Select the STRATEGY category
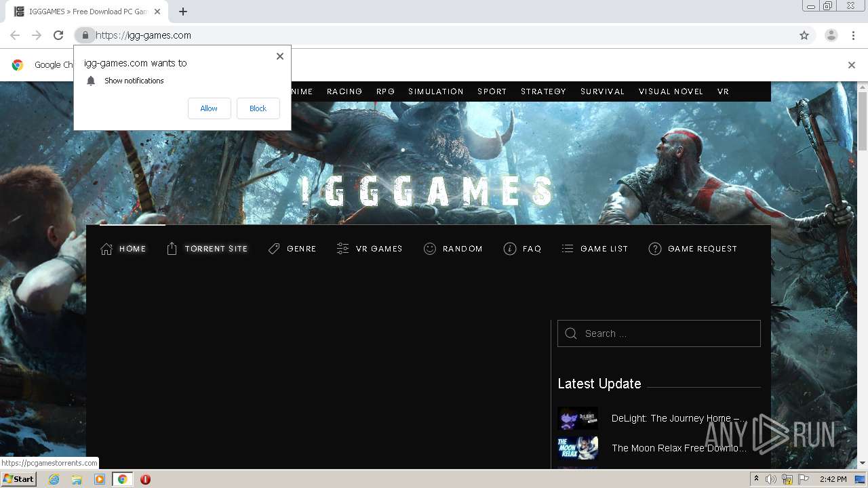Image resolution: width=868 pixels, height=488 pixels. 543,91
